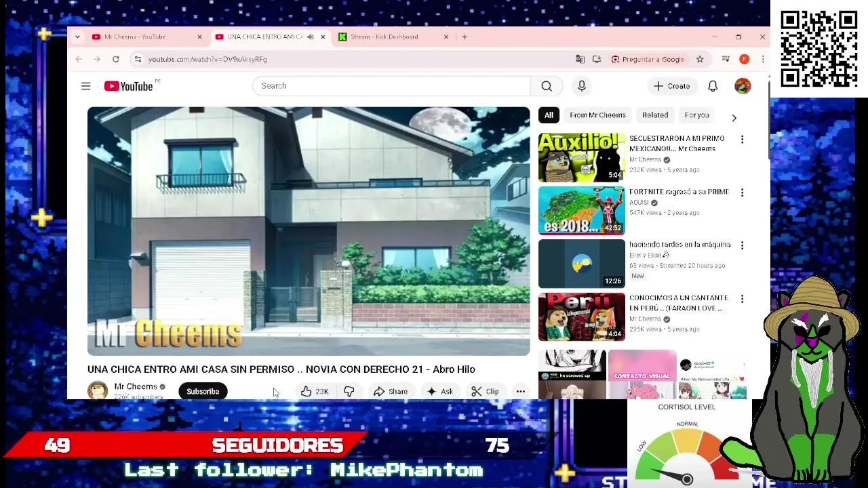Like the video with 23K likes
Image resolution: width=868 pixels, height=488 pixels.
click(x=314, y=391)
